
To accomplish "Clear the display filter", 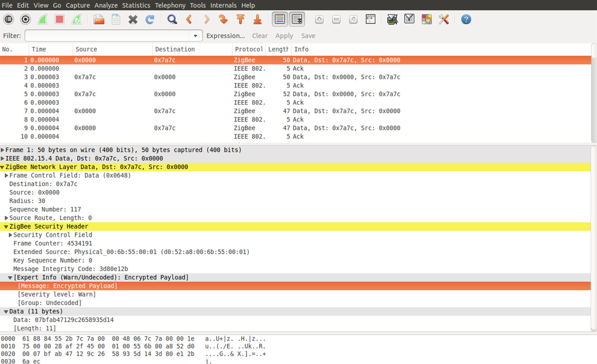I will tap(260, 36).
